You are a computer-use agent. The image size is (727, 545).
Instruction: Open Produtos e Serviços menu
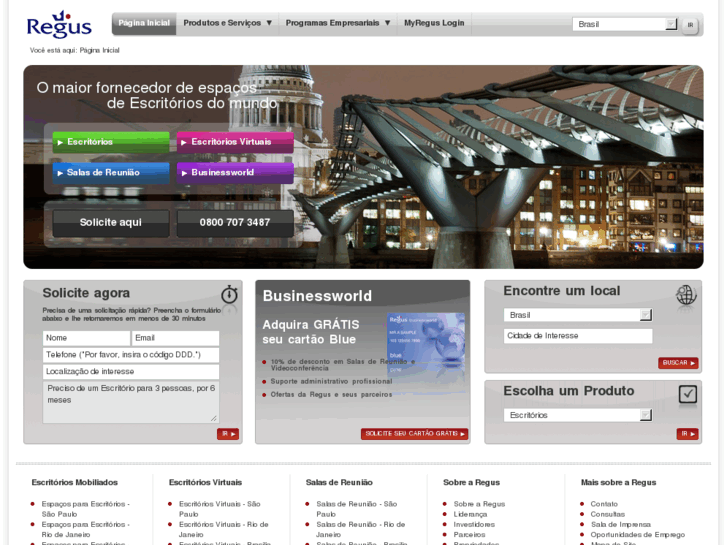pos(227,23)
